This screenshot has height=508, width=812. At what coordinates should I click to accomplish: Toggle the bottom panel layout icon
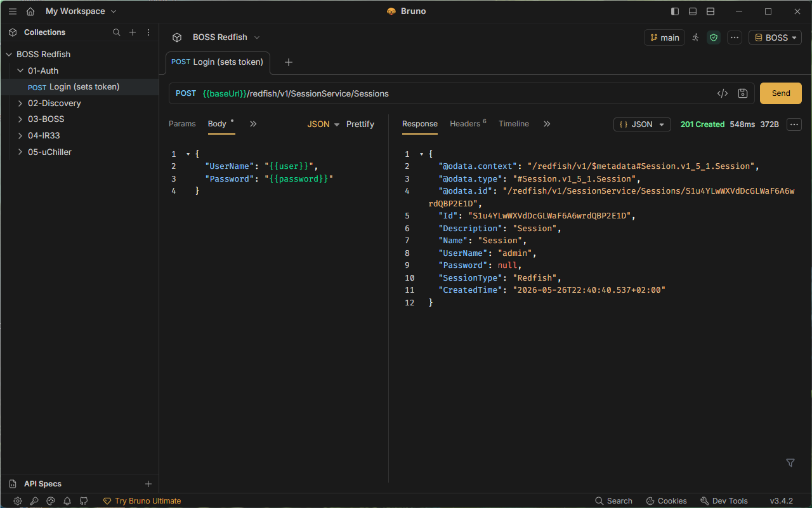pyautogui.click(x=693, y=11)
